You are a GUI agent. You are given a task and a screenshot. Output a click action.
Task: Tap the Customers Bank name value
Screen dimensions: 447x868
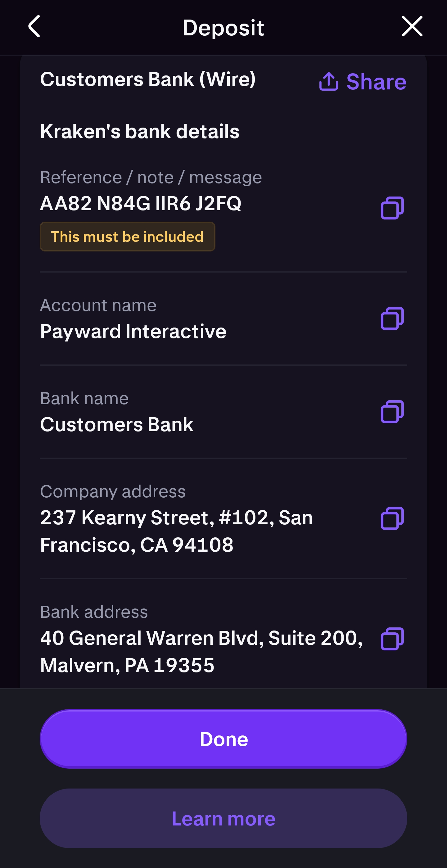[x=116, y=424]
